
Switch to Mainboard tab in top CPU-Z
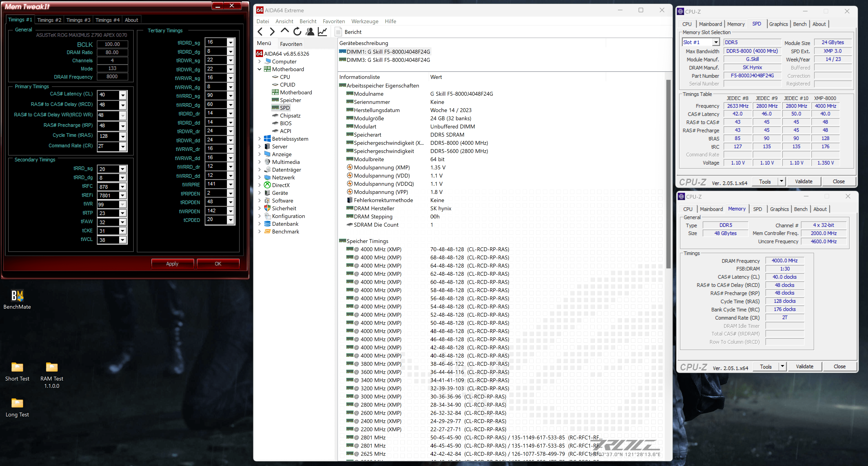point(710,24)
